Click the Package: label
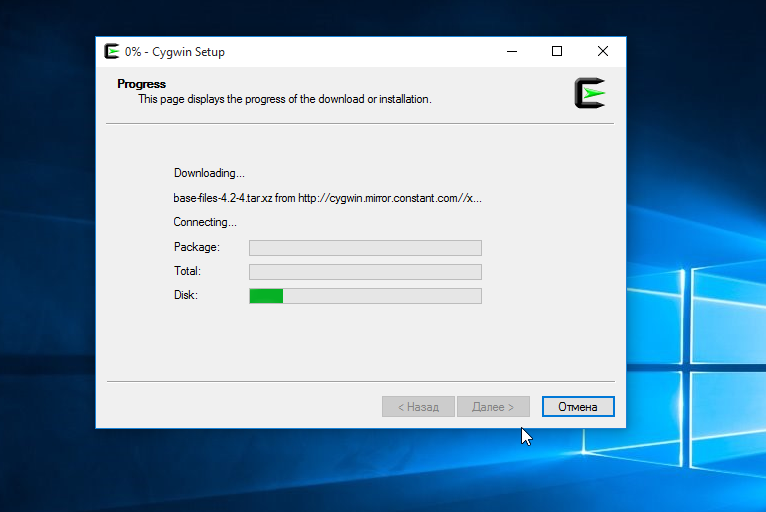This screenshot has height=512, width=766. [197, 247]
